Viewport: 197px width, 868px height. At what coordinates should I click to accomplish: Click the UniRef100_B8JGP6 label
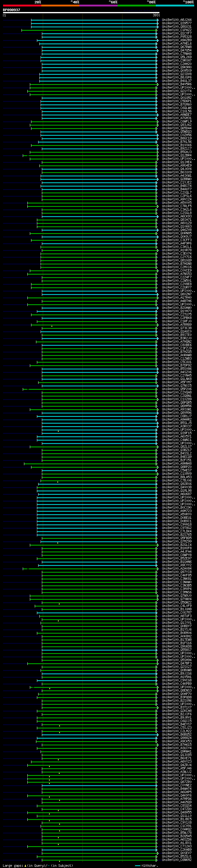click(177, 78)
